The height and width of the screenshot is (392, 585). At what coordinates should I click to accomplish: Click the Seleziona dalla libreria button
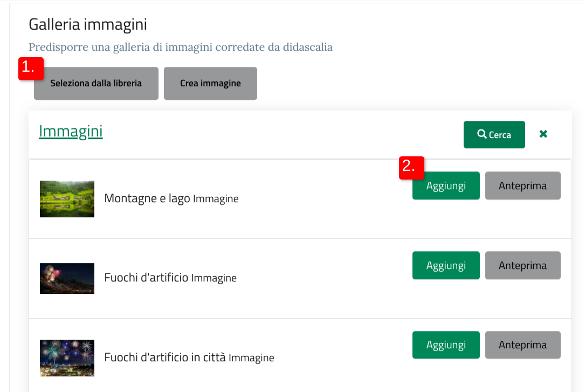pos(96,83)
